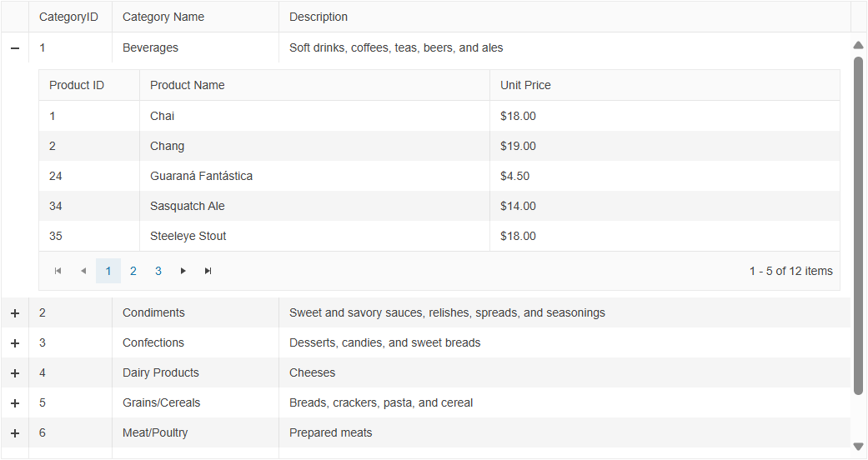Expand the Meat/Poultry category row

click(x=15, y=433)
